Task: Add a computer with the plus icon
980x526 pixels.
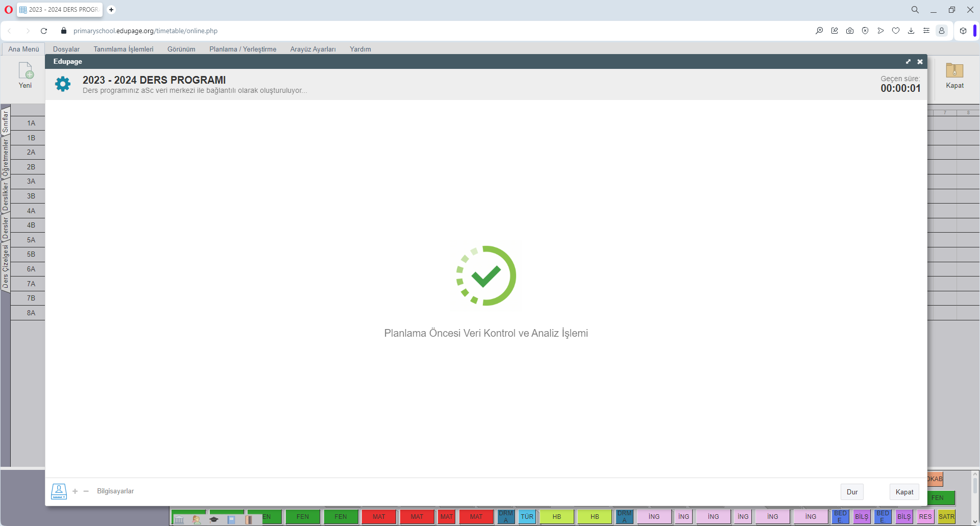Action: point(75,491)
